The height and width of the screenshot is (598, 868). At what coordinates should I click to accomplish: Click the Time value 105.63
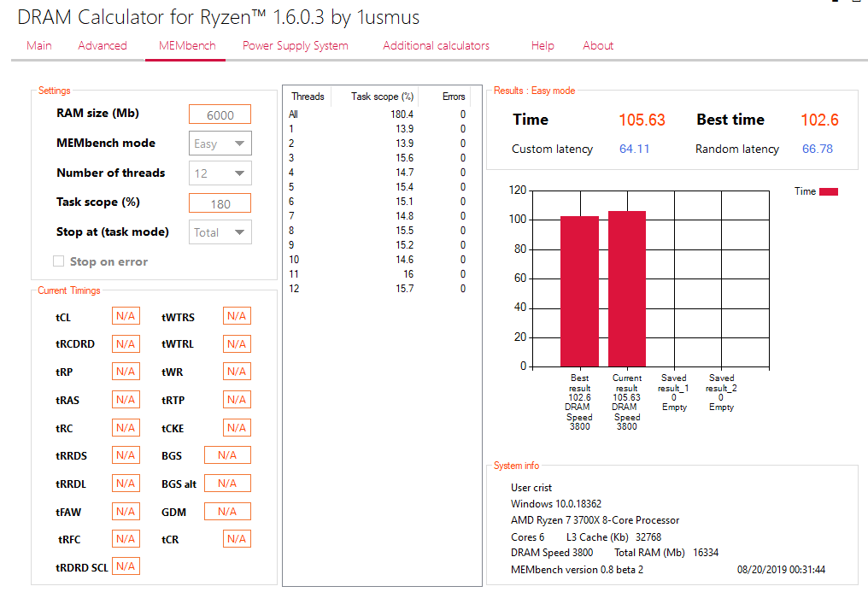(642, 120)
